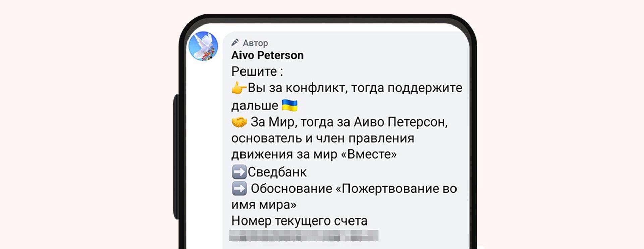Click the text "За Мир, тогда за Аиво Петерсон"
The width and height of the screenshot is (644, 249).
click(x=349, y=122)
